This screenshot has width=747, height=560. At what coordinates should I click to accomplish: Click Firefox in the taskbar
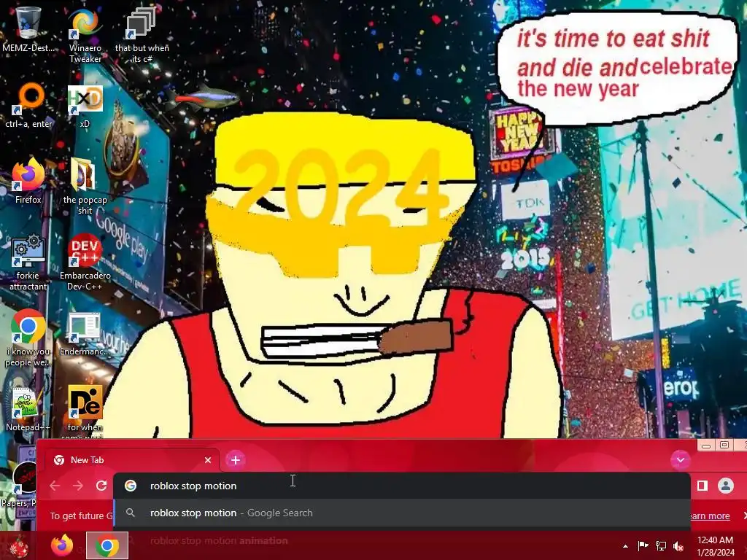click(62, 545)
